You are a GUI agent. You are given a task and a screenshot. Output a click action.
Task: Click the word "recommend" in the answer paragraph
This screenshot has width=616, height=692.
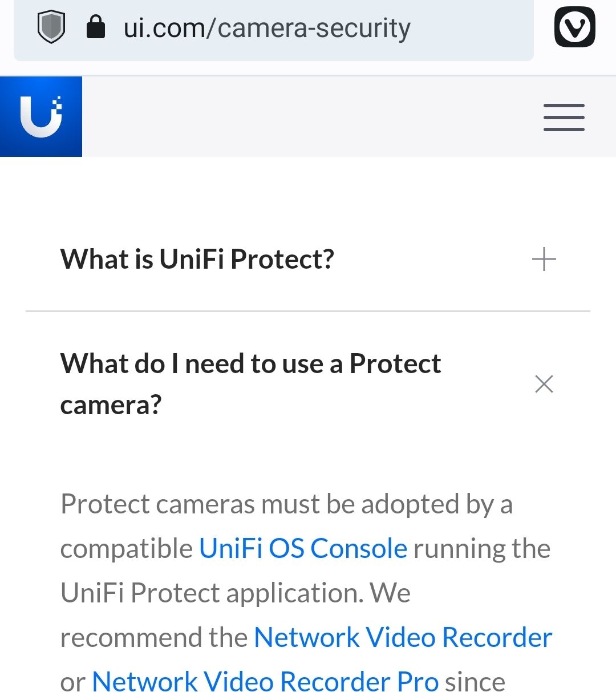[x=153, y=638]
